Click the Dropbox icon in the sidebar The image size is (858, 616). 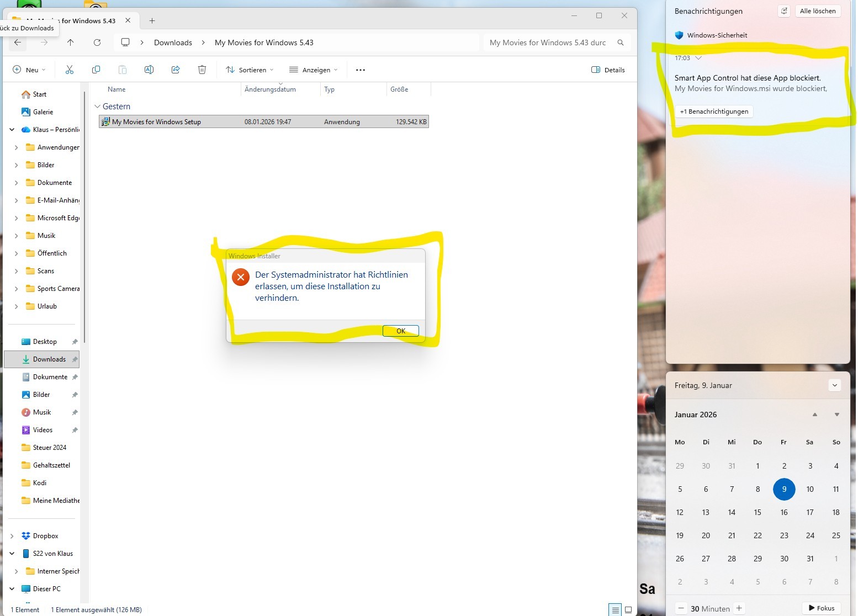tap(26, 535)
